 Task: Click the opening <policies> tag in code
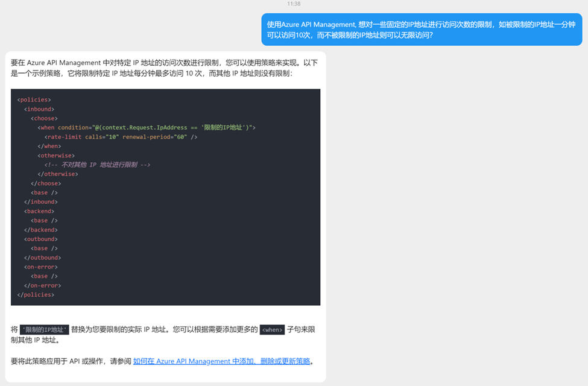[x=34, y=100]
